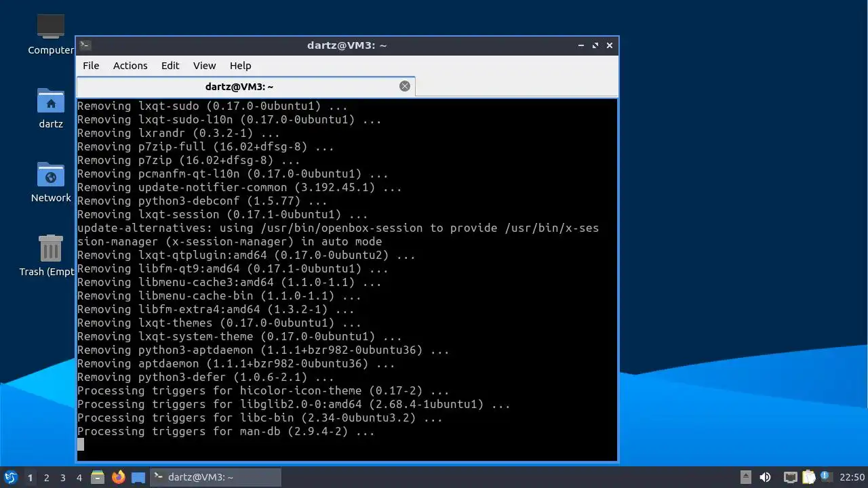Maximize the terminal window

595,45
